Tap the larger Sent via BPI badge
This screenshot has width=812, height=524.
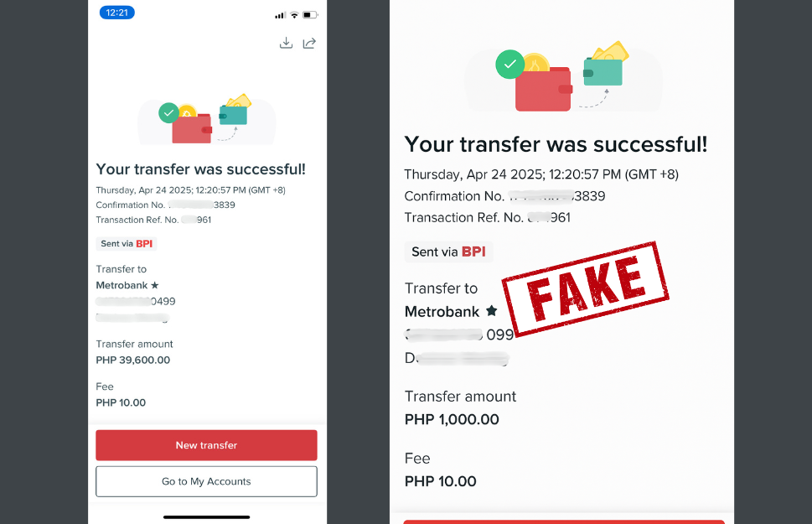448,252
